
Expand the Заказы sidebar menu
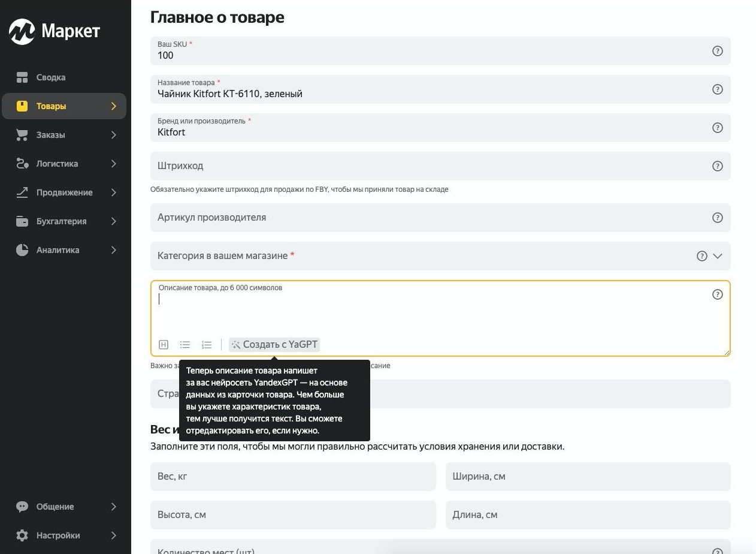64,135
